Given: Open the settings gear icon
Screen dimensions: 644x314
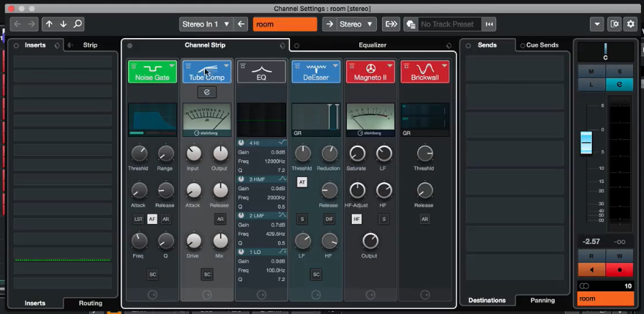Looking at the screenshot, I should coord(630,24).
